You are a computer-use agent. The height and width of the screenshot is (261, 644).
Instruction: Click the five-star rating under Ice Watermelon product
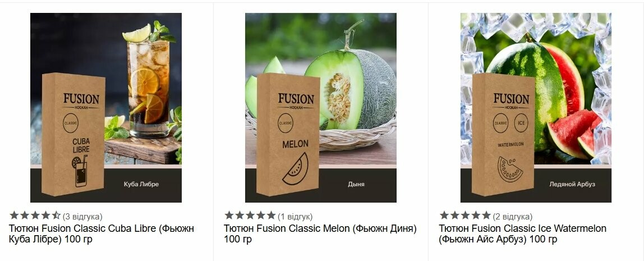coord(465,216)
